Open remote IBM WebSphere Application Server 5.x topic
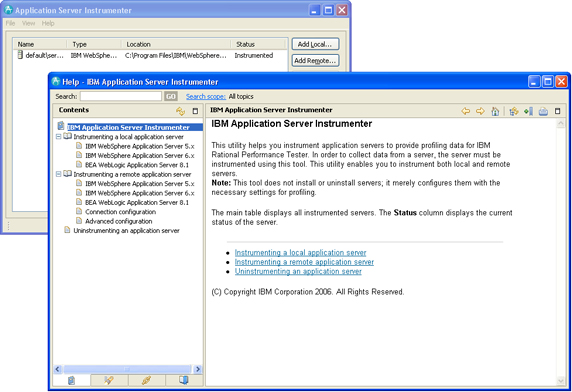The width and height of the screenshot is (572, 392). [140, 184]
